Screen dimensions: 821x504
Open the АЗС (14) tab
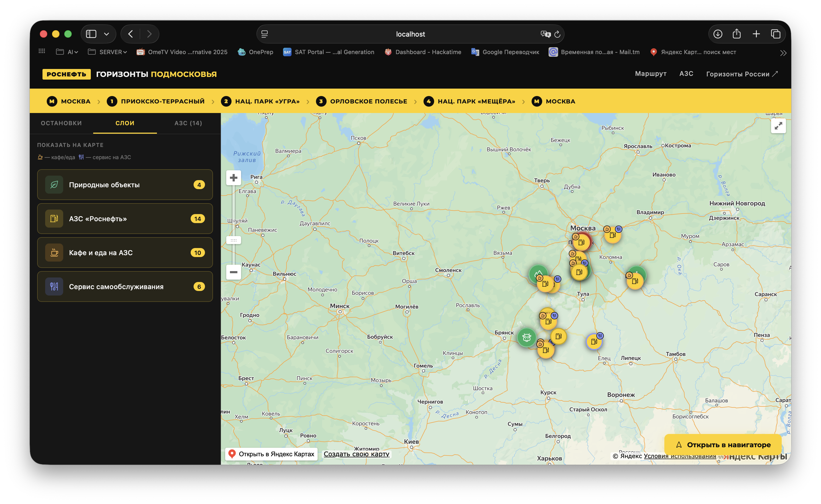(x=188, y=123)
